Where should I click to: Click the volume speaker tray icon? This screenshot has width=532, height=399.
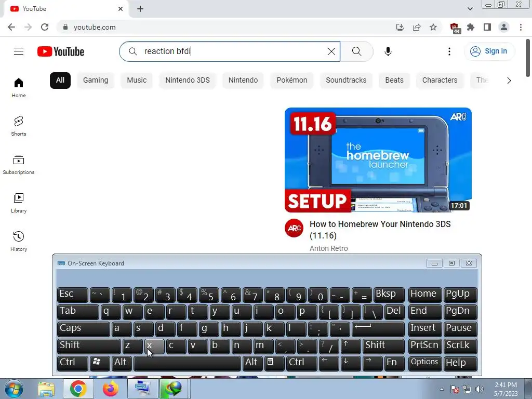(x=480, y=389)
